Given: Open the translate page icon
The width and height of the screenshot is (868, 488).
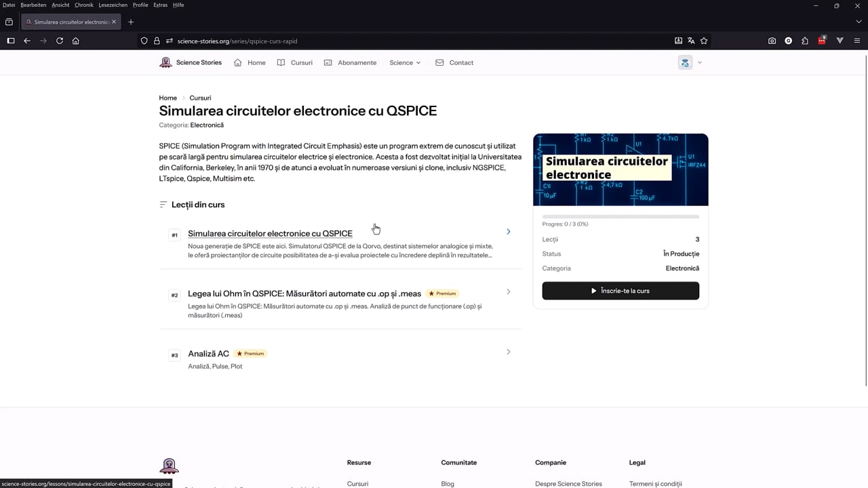Looking at the screenshot, I should 691,41.
